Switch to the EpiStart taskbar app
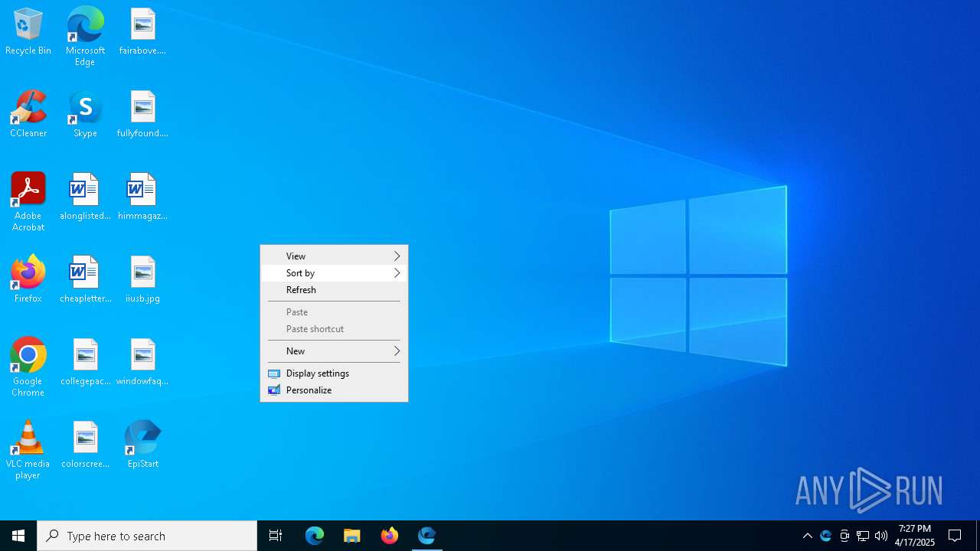 tap(427, 536)
